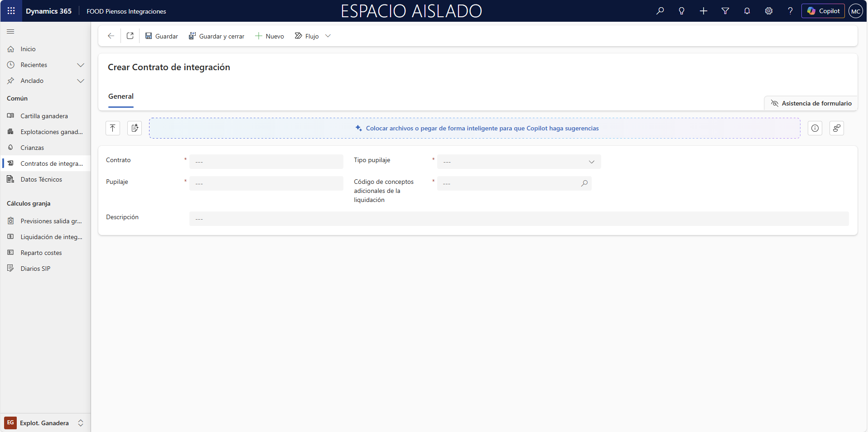Click the info icon next to Copilot area
This screenshot has width=868, height=432.
pyautogui.click(x=815, y=128)
